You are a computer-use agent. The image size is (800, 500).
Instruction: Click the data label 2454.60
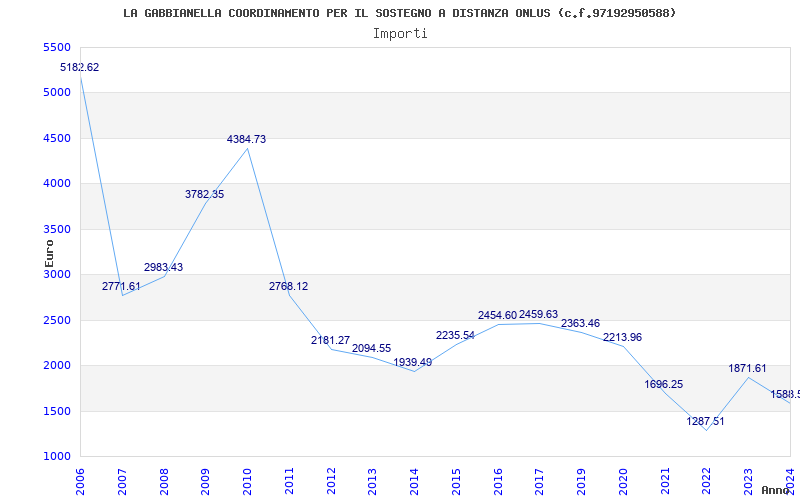497,315
